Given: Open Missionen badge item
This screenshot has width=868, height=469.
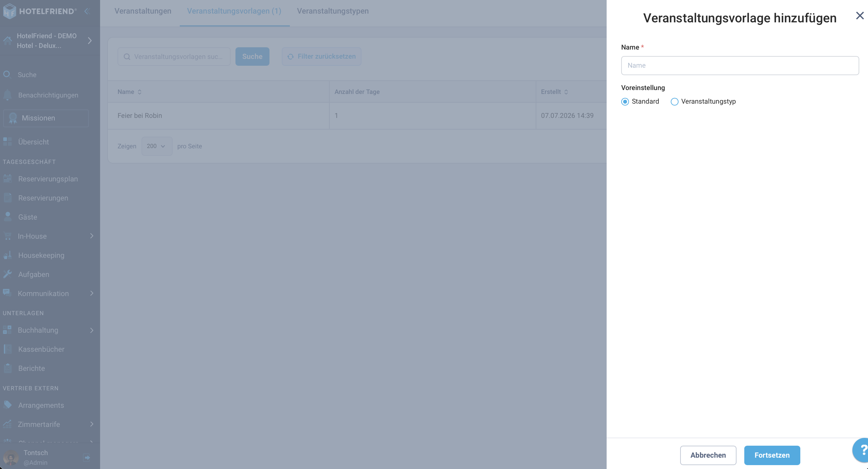Looking at the screenshot, I should pos(46,118).
